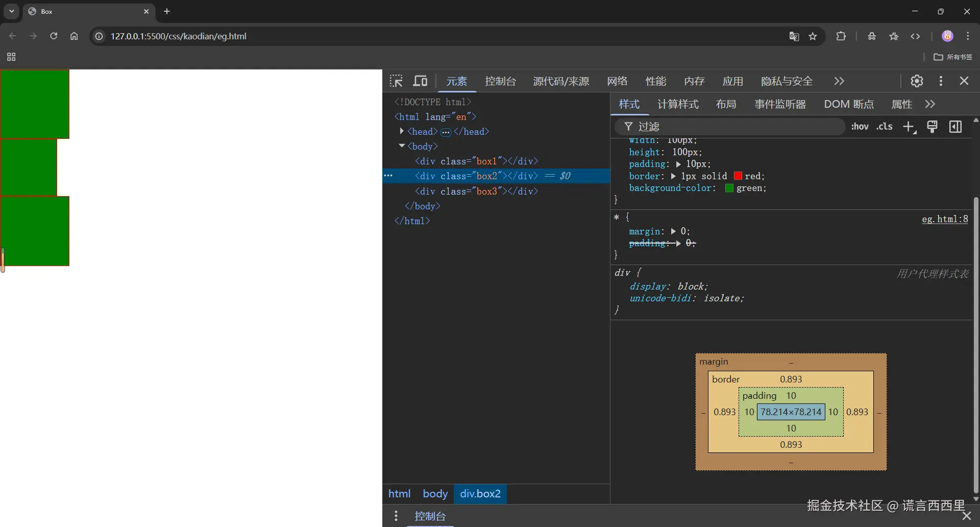Open rendering emulation paintbrush icon
The height and width of the screenshot is (527, 980).
pos(932,127)
